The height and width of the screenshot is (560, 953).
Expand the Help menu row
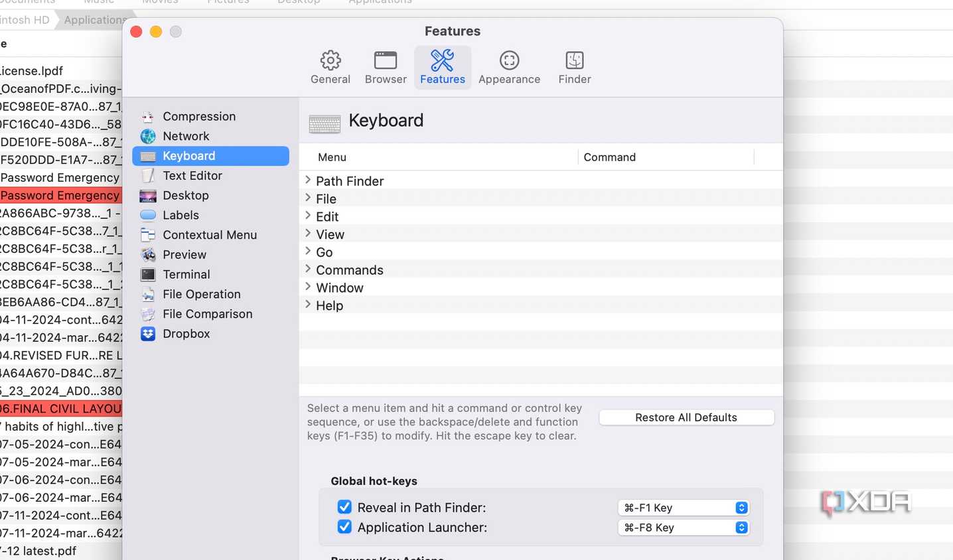pos(308,305)
